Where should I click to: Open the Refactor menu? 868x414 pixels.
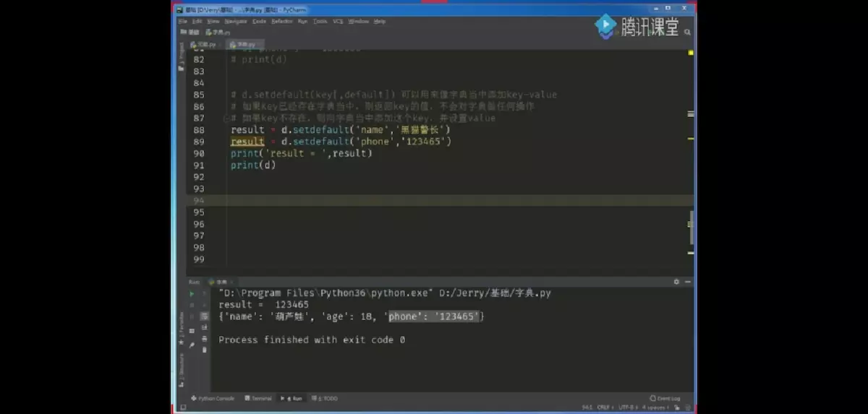[282, 22]
